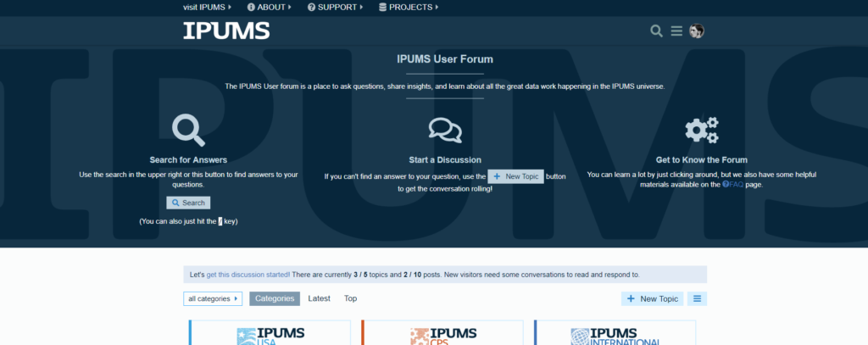This screenshot has width=868, height=345.
Task: Expand the PROJECTS menu
Action: click(409, 7)
